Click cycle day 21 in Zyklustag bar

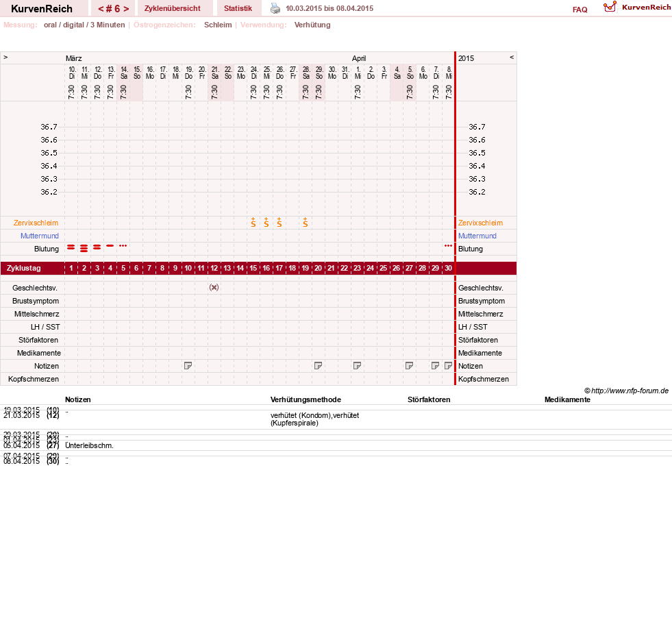pyautogui.click(x=331, y=268)
